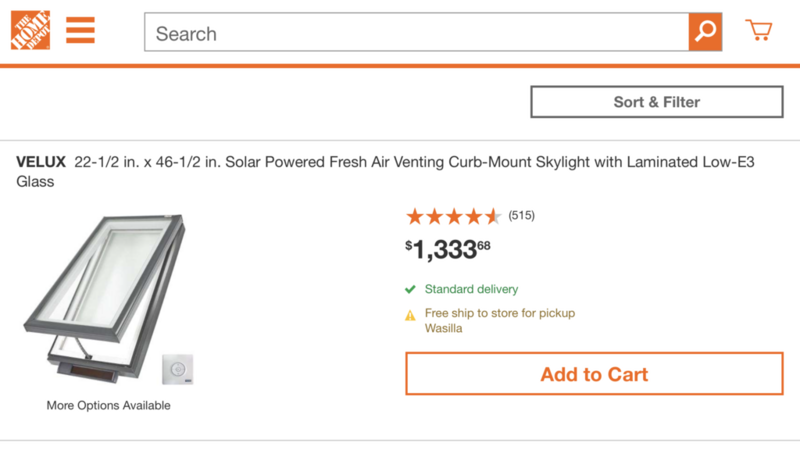Select the Standard delivery text

point(471,289)
